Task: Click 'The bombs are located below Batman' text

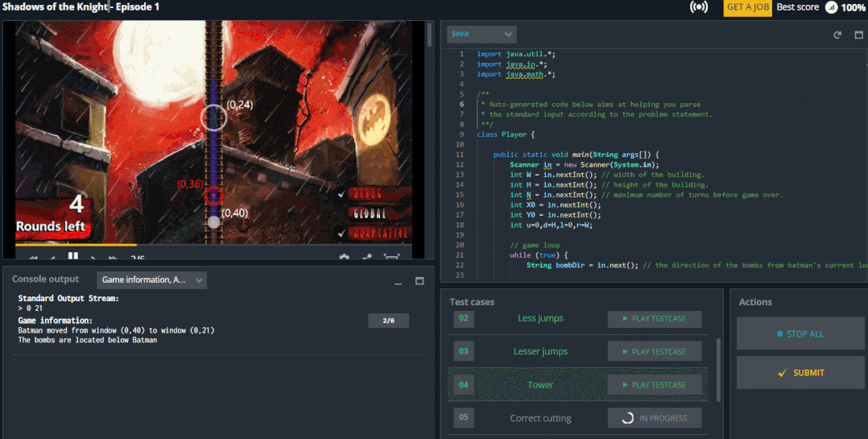Action: 88,340
